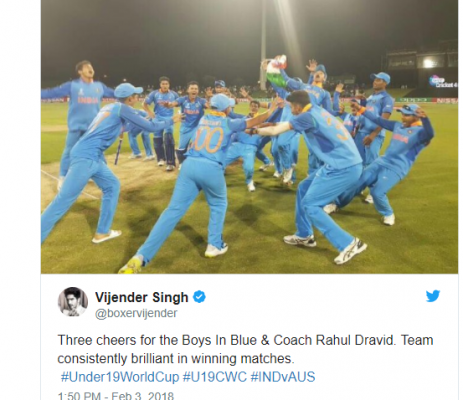Viewport: 463px width, 400px height.
Task: Open Vijender Singh's profile avatar
Action: (x=73, y=302)
